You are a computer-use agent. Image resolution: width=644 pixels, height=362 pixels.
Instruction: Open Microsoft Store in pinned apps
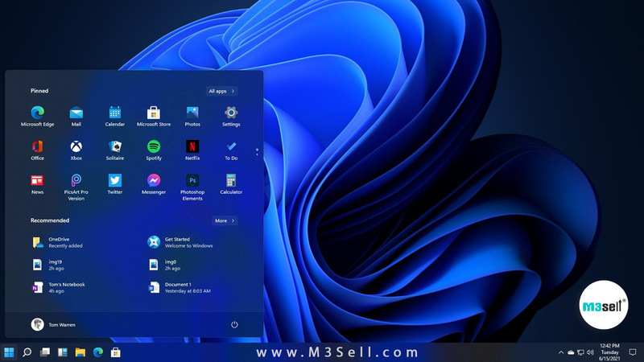[x=154, y=116]
